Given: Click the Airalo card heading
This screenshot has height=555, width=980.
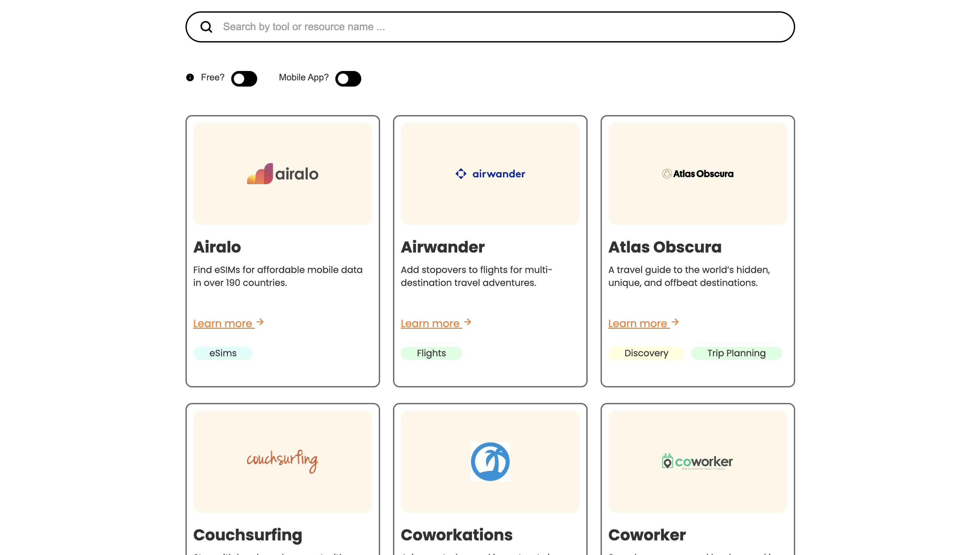Looking at the screenshot, I should (x=217, y=247).
